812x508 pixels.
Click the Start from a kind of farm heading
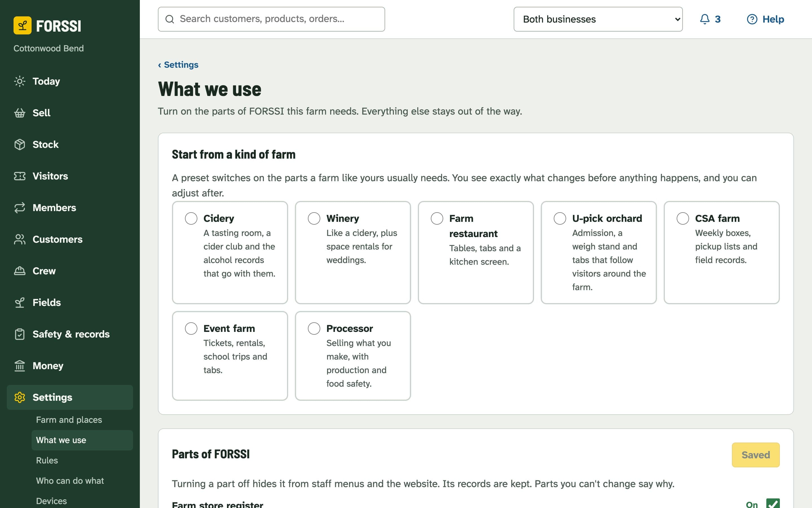coord(233,155)
